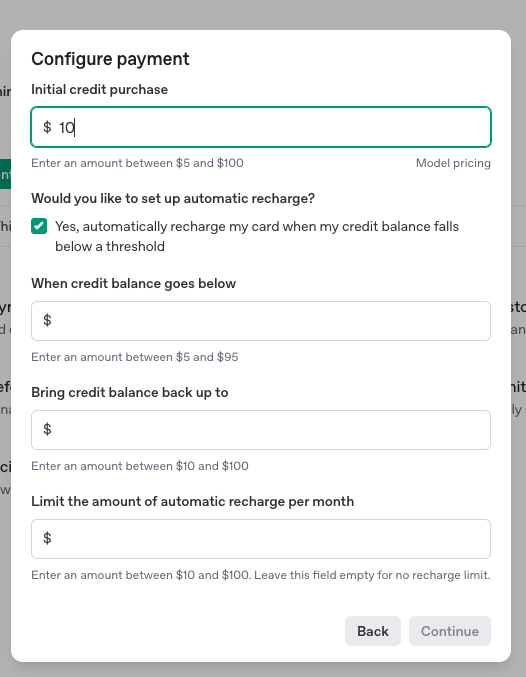This screenshot has height=677, width=526.
Task: Click the "Yes, automatically recharge my card" label text
Action: click(x=257, y=236)
